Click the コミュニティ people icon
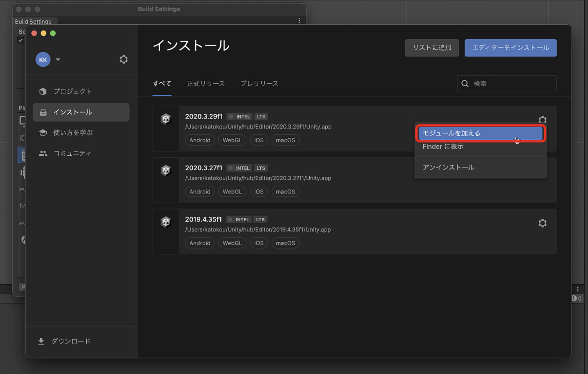This screenshot has height=374, width=588. (43, 153)
